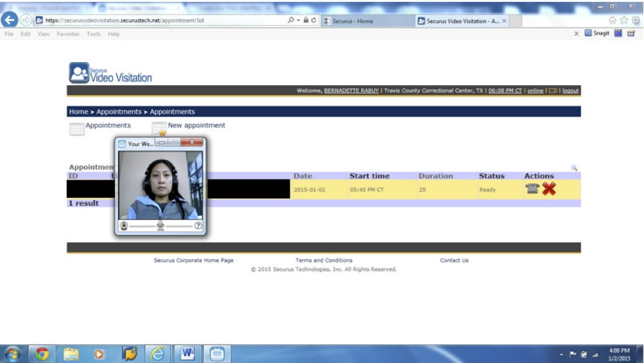Open the Edit menu
Image resolution: width=644 pixels, height=363 pixels.
pyautogui.click(x=26, y=34)
